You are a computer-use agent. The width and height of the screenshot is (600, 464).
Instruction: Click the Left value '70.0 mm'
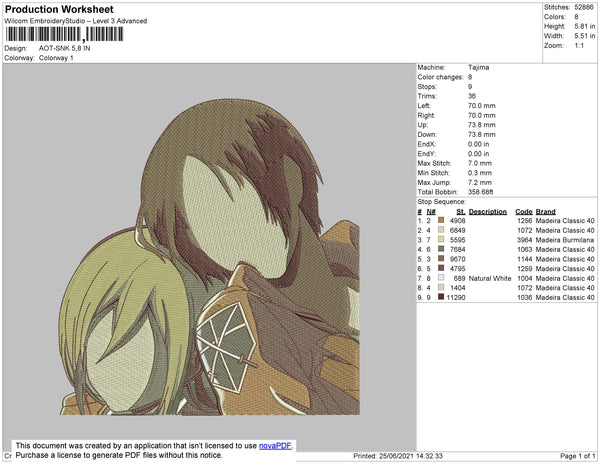(481, 106)
